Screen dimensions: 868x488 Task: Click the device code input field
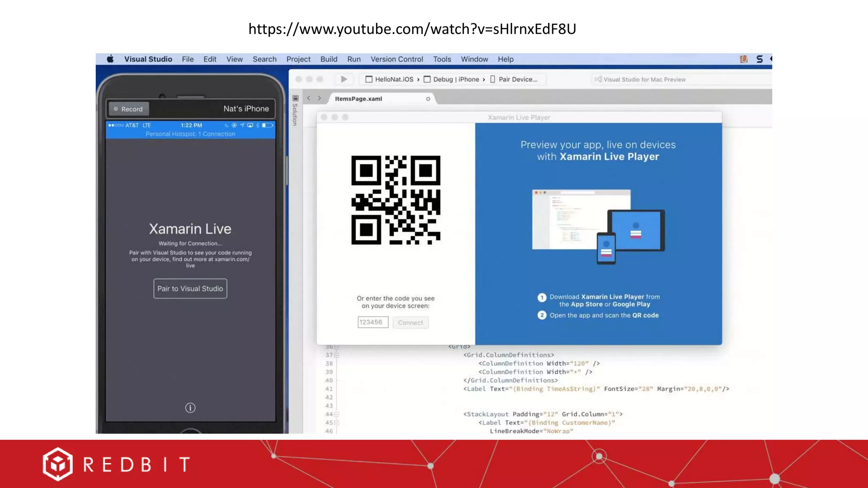[x=373, y=322]
